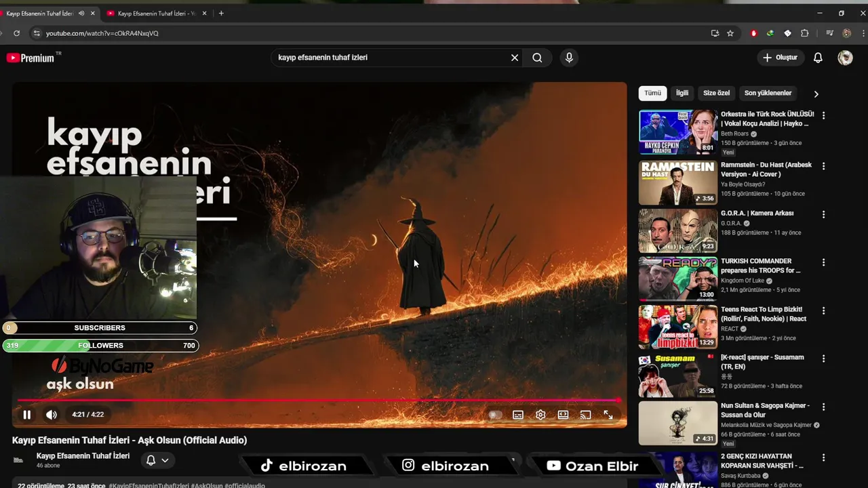Open channel avatar below the video
The image size is (868, 488).
tap(19, 460)
